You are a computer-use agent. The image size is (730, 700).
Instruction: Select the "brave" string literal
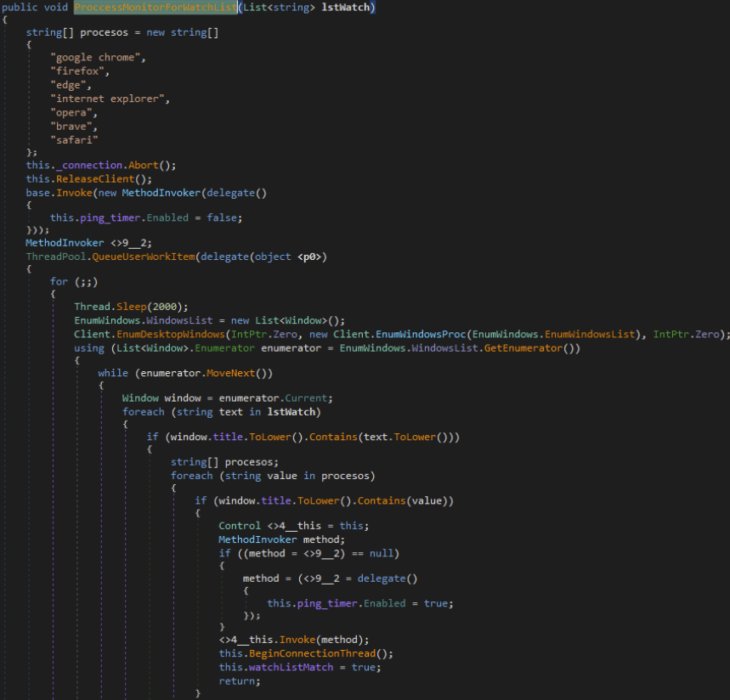point(71,126)
